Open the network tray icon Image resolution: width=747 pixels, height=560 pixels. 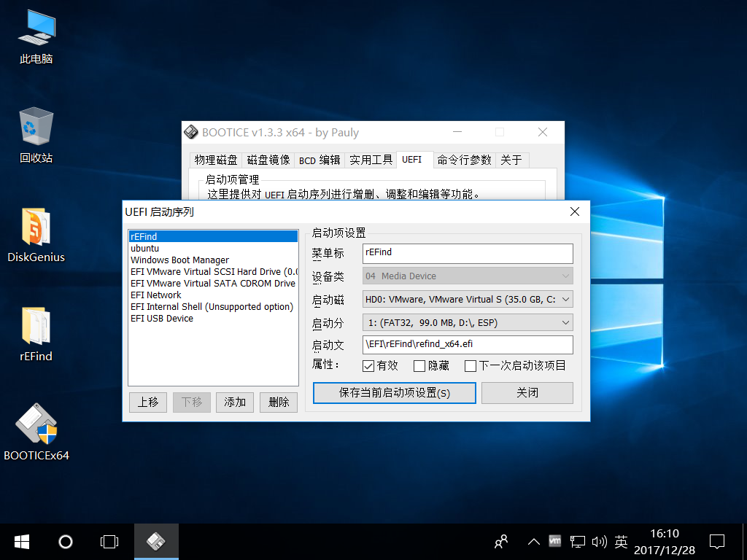point(578,542)
